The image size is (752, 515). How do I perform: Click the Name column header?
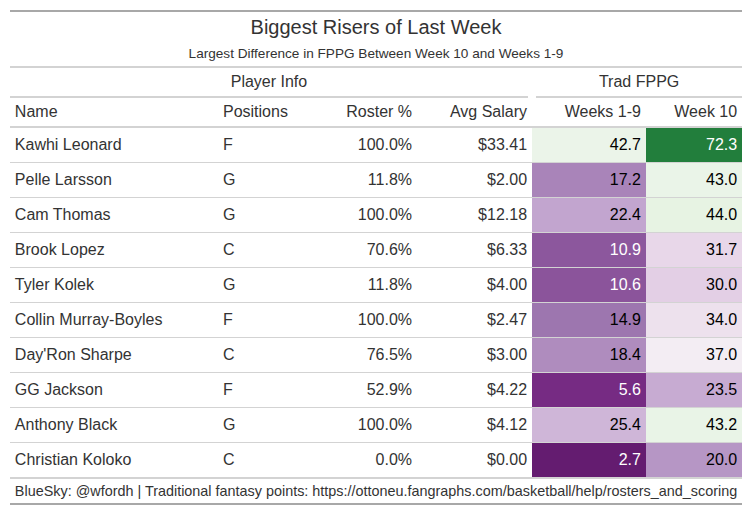37,111
